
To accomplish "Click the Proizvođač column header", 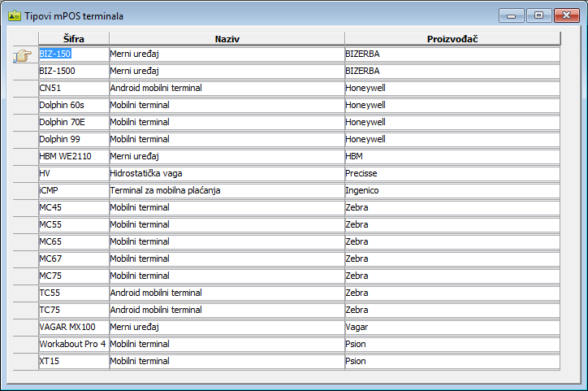I will tap(452, 39).
